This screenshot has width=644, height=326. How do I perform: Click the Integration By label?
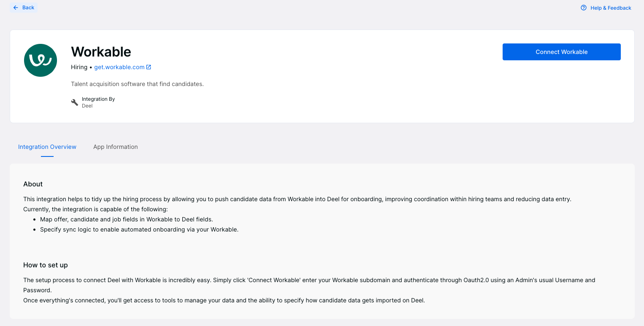98,99
